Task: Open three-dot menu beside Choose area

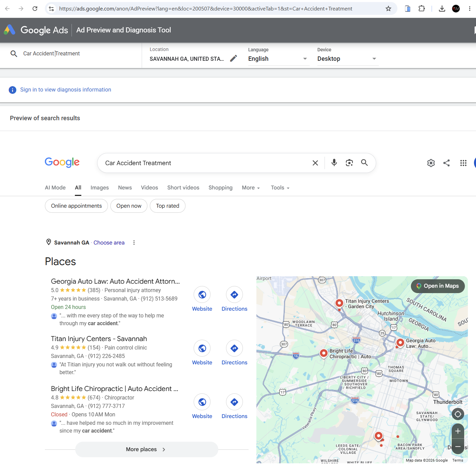Action: 134,242
